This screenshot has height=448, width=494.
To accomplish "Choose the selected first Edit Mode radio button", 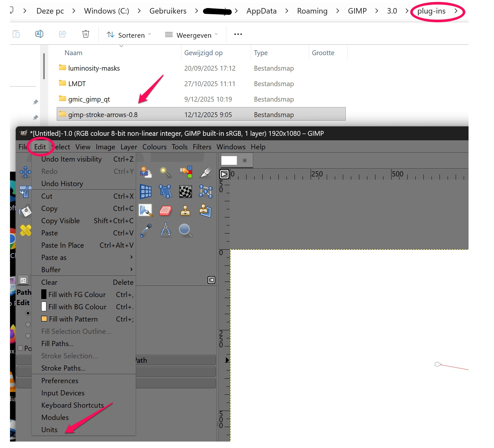I will coord(28,313).
